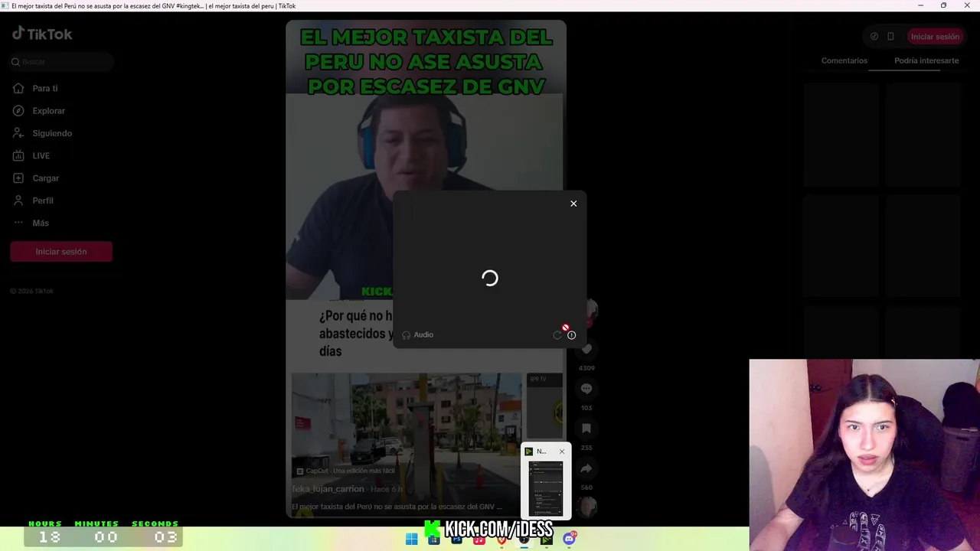Open the LIVE section

coord(31,155)
